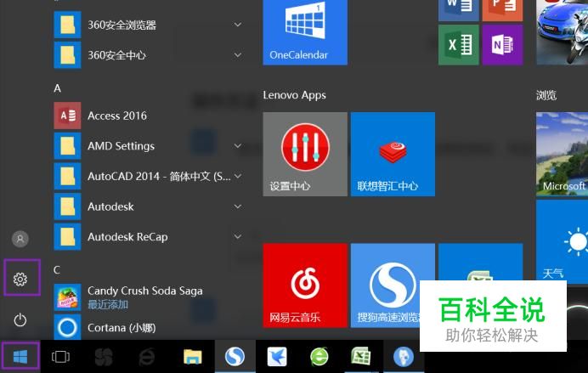Open the 联想智汇中心 tile
588x373 pixels.
tap(393, 154)
